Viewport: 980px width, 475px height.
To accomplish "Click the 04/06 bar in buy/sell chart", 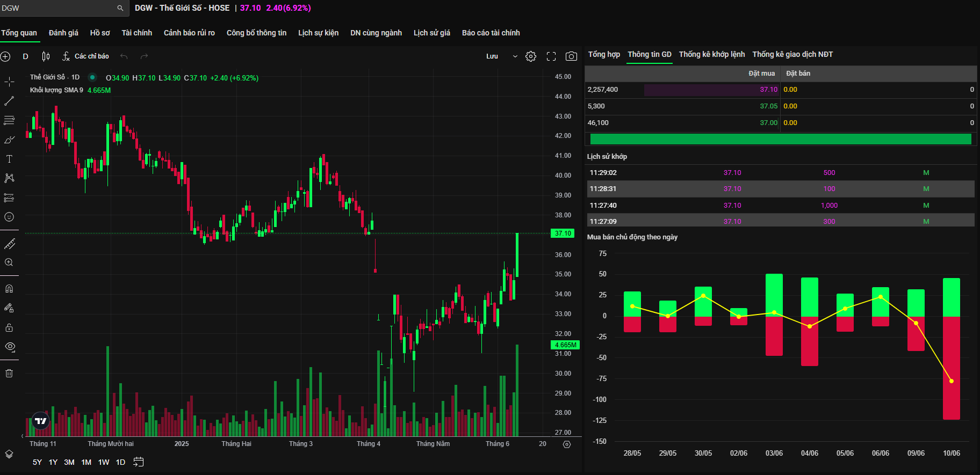I will coord(810,321).
